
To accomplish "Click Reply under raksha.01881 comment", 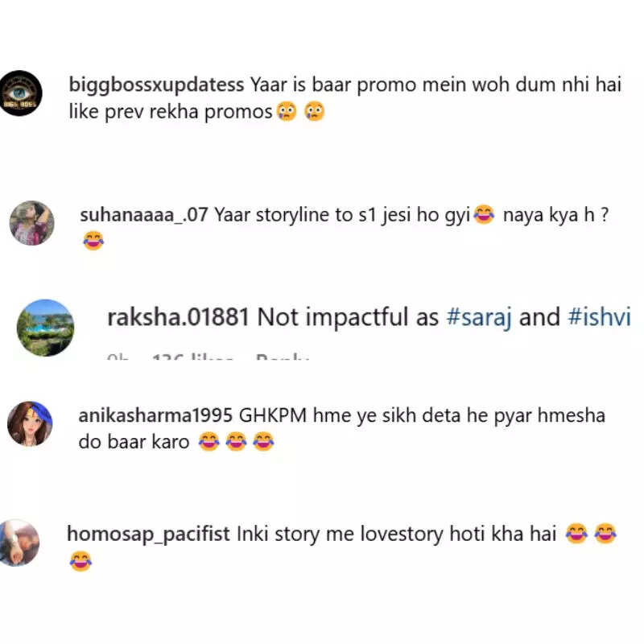I will pyautogui.click(x=283, y=357).
